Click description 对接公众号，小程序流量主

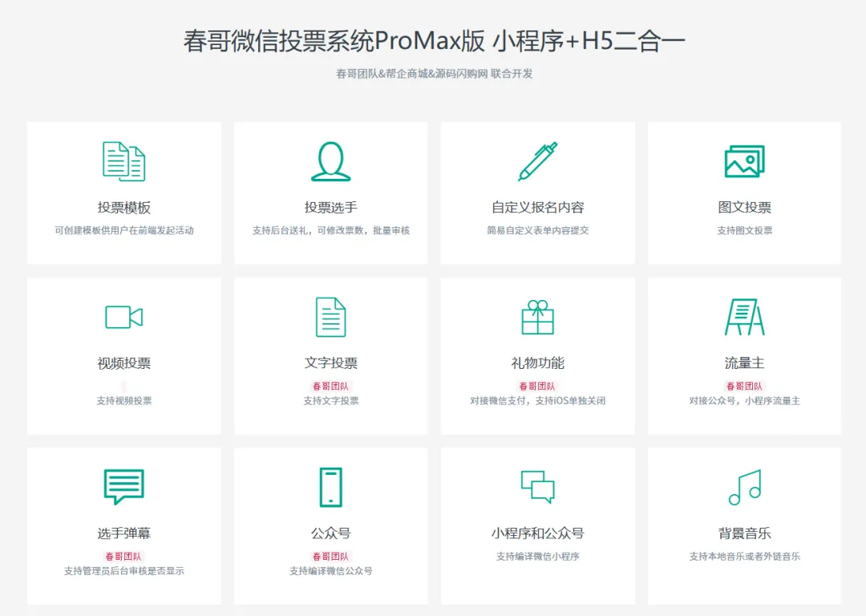point(744,400)
